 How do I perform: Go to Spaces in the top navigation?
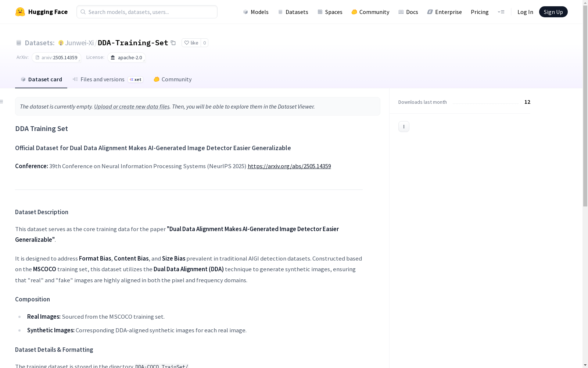click(330, 12)
